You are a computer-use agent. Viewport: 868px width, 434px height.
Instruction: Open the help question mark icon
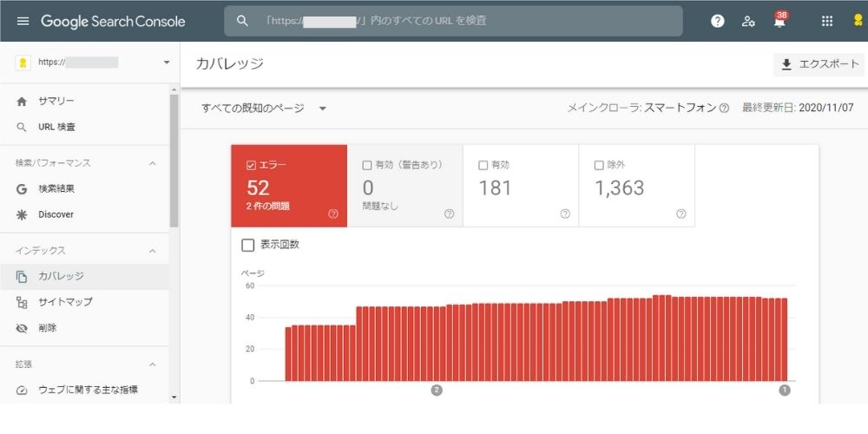point(718,21)
